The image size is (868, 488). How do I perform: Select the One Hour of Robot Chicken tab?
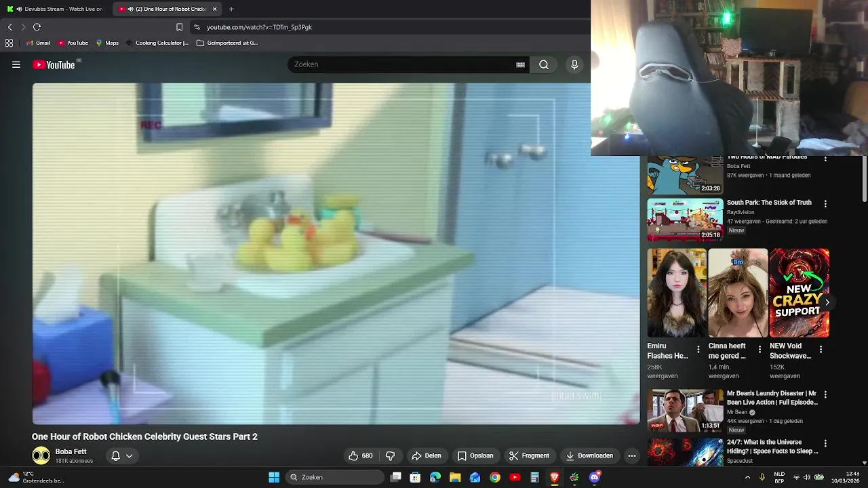pos(168,9)
